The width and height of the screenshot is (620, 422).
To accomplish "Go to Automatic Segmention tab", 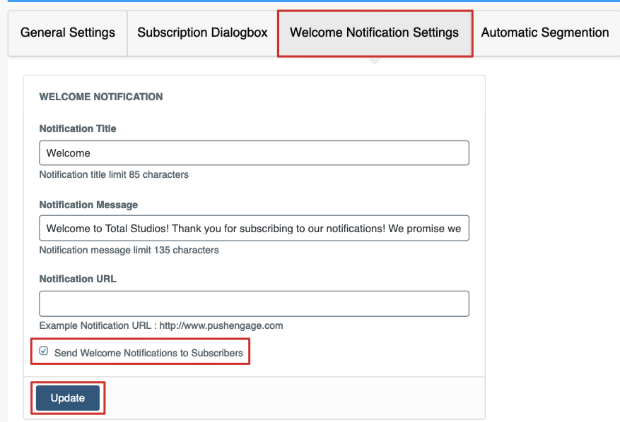I will point(545,33).
